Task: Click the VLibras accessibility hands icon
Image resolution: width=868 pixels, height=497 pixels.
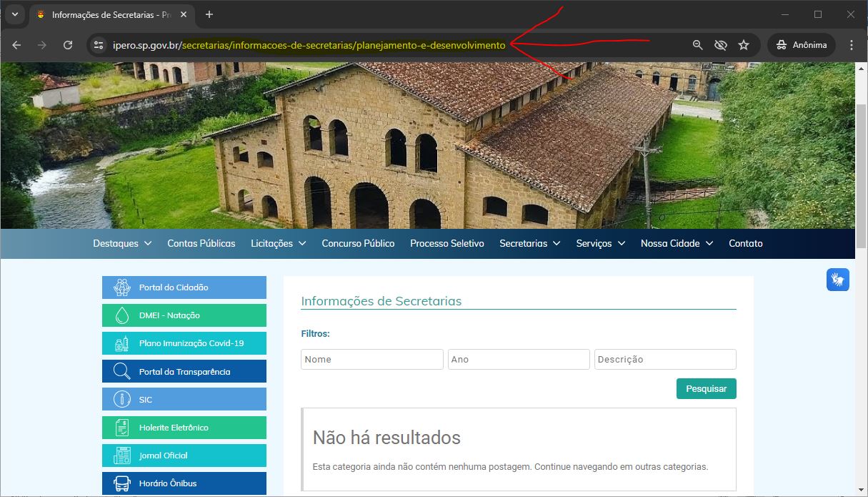Action: coord(838,279)
